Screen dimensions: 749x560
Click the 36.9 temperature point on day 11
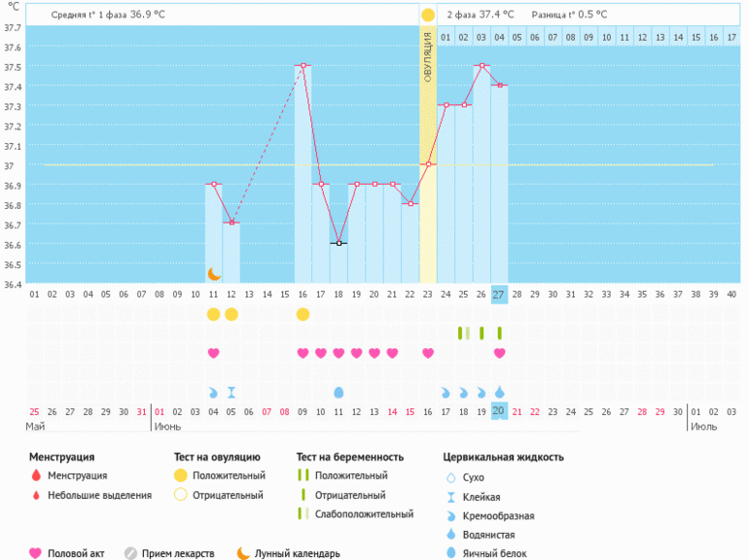[214, 184]
